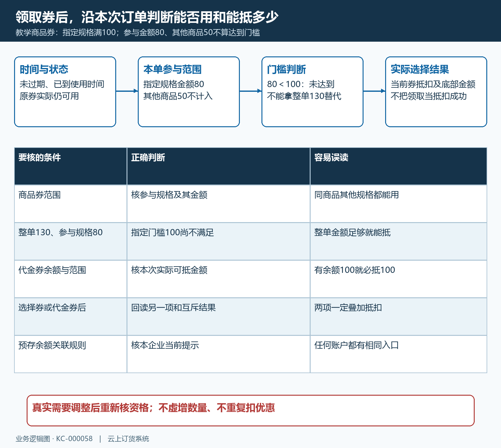The height and width of the screenshot is (448, 501).
Task: Select the cell "指定门槛100尚不满足"
Action: (218, 241)
